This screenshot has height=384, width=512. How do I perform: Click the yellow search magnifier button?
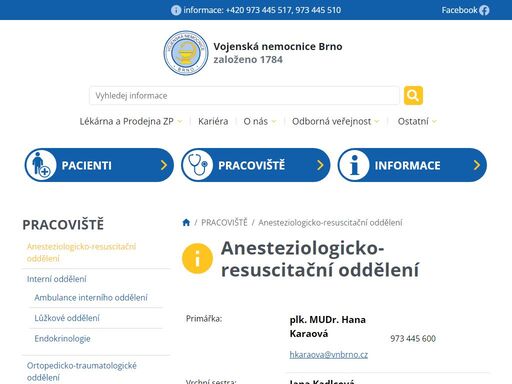click(x=413, y=95)
